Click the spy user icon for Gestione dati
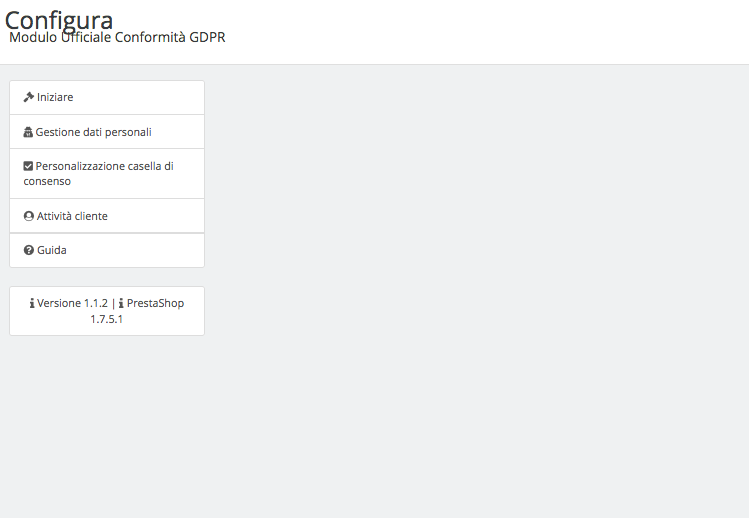This screenshot has width=749, height=518. pyautogui.click(x=28, y=132)
